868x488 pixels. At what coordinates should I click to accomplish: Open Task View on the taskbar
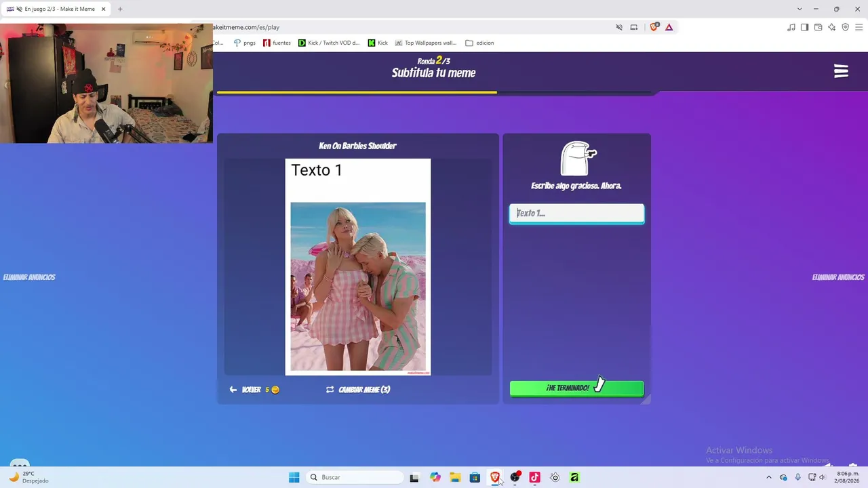[414, 477]
